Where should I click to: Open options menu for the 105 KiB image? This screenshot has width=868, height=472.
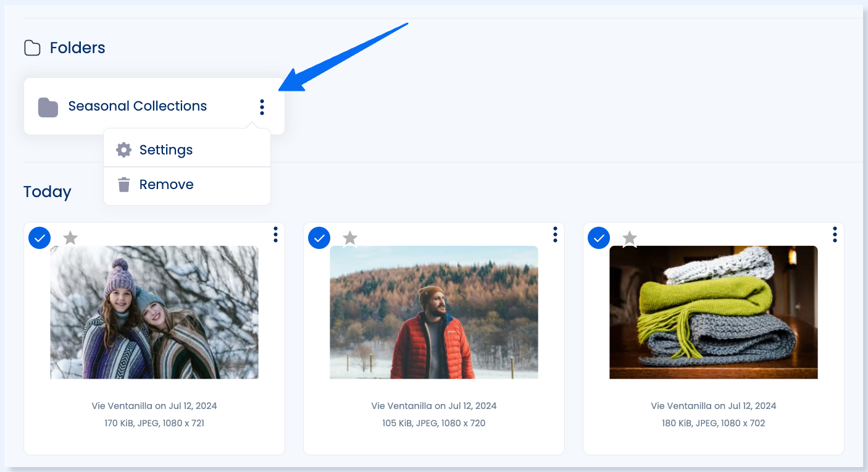555,234
